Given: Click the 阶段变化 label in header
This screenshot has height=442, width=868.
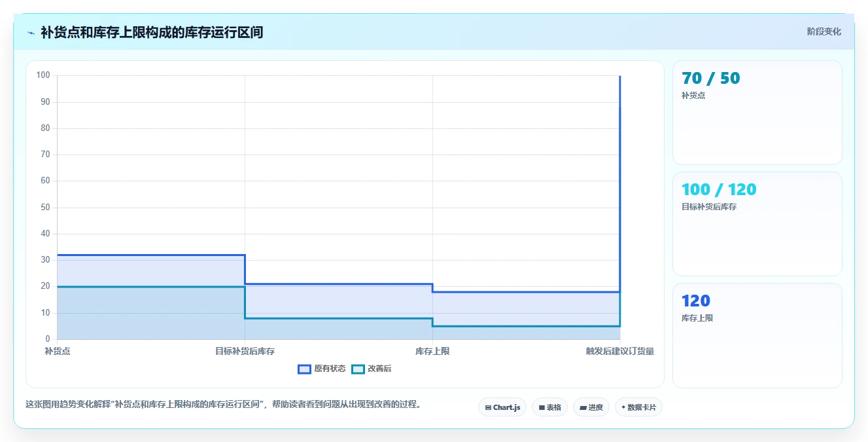Looking at the screenshot, I should [x=824, y=31].
